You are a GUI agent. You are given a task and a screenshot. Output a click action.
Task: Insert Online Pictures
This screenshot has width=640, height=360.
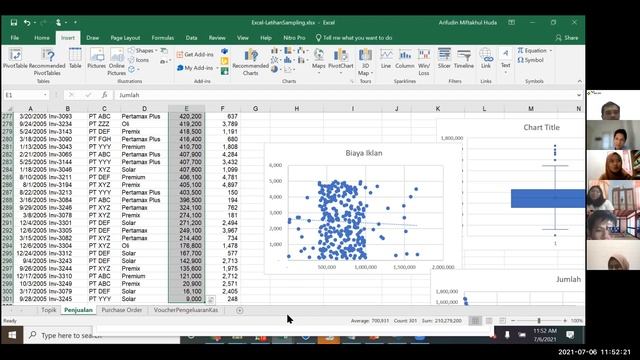(117, 62)
